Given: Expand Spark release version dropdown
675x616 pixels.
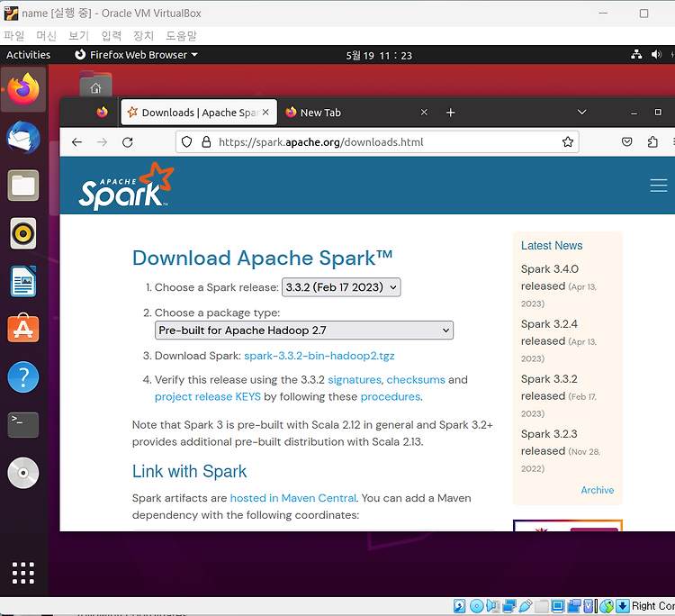Looking at the screenshot, I should pyautogui.click(x=341, y=287).
